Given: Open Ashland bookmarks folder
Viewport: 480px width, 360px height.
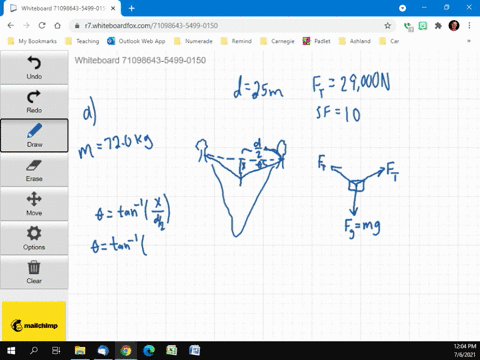Looking at the screenshot, I should [355, 41].
